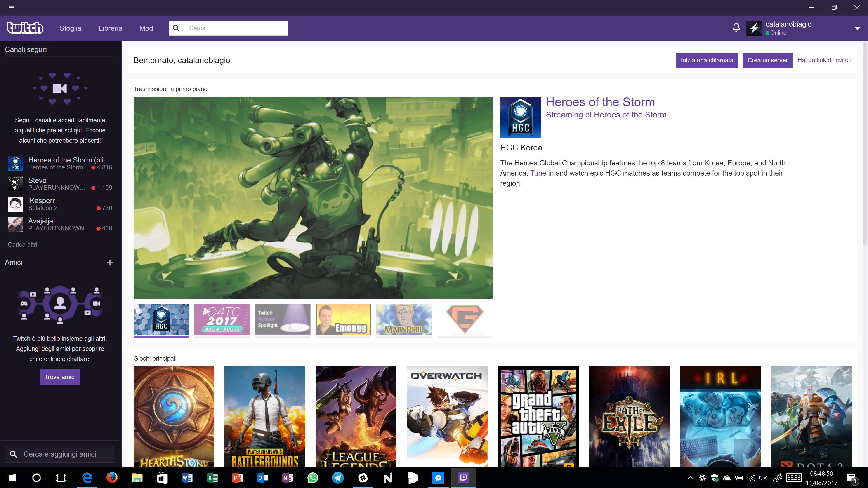Open the League of Legends game cover
Viewport: 868px width, 488px height.
click(356, 417)
